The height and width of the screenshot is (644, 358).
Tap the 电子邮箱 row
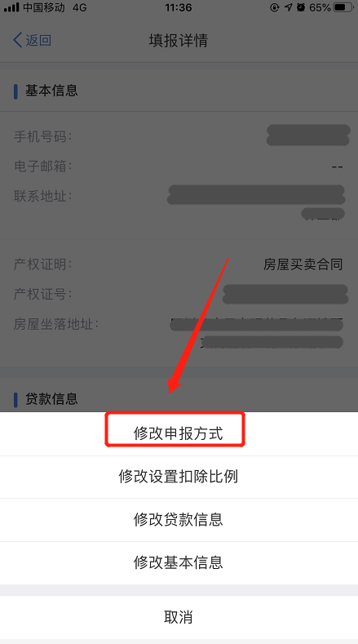[x=179, y=167]
